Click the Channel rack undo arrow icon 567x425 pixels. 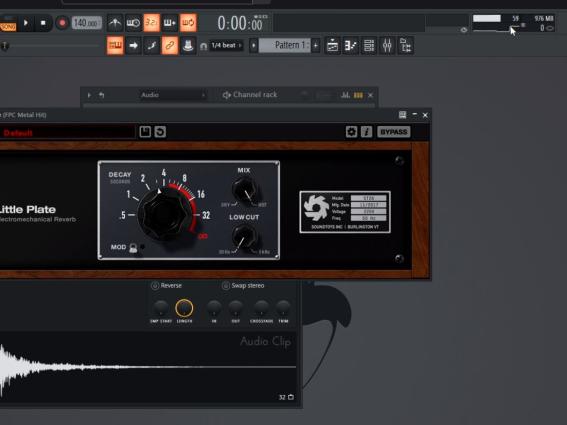click(102, 95)
